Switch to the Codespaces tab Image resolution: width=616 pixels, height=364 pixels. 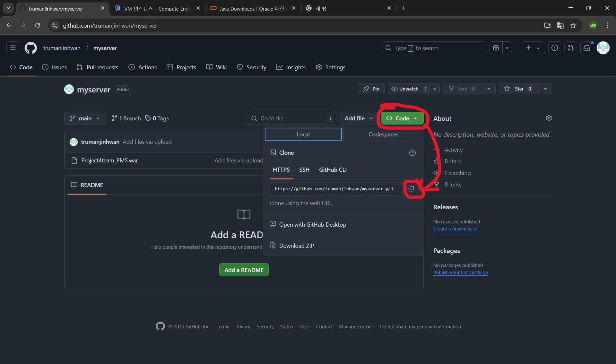point(383,134)
